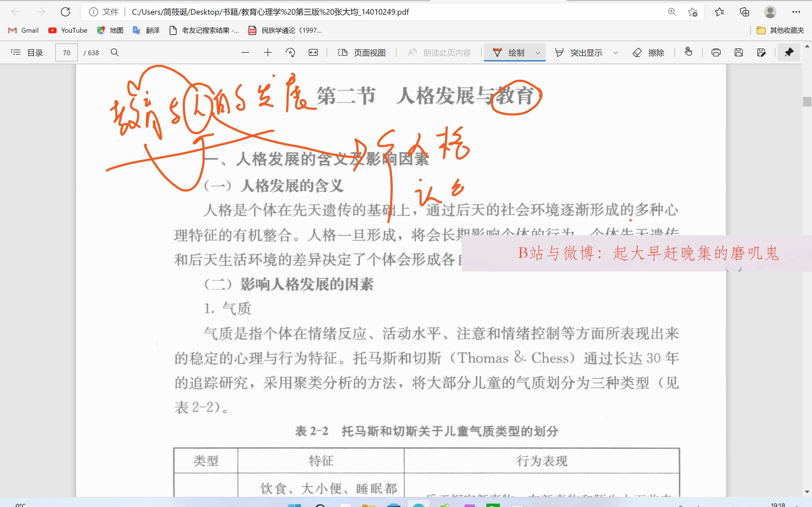Click the zoom-out minus button

tap(245, 53)
